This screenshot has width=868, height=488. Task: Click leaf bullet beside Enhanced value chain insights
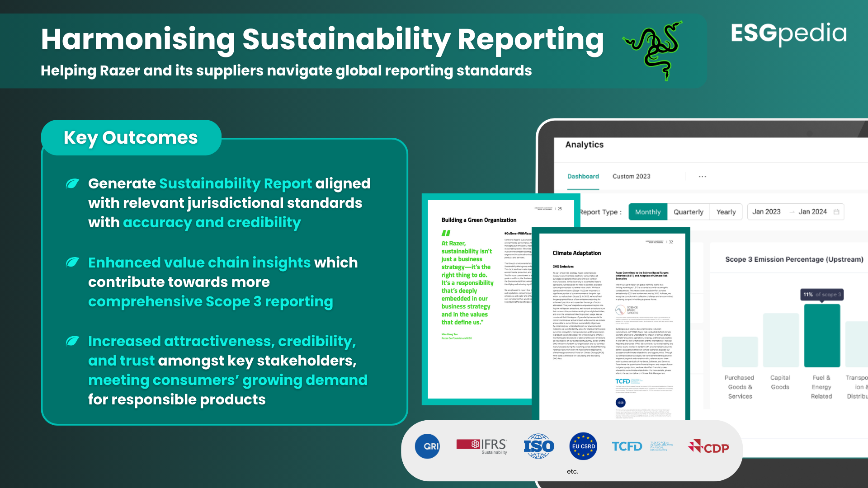[x=73, y=262]
